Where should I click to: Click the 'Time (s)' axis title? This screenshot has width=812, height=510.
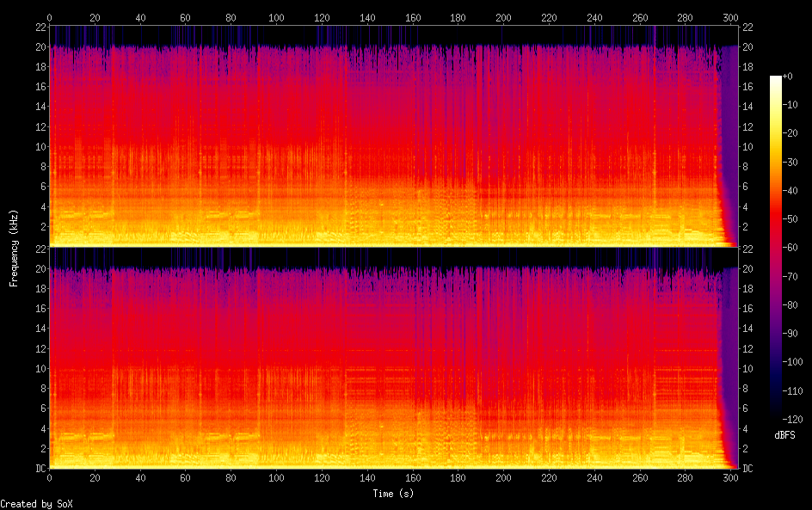[393, 494]
